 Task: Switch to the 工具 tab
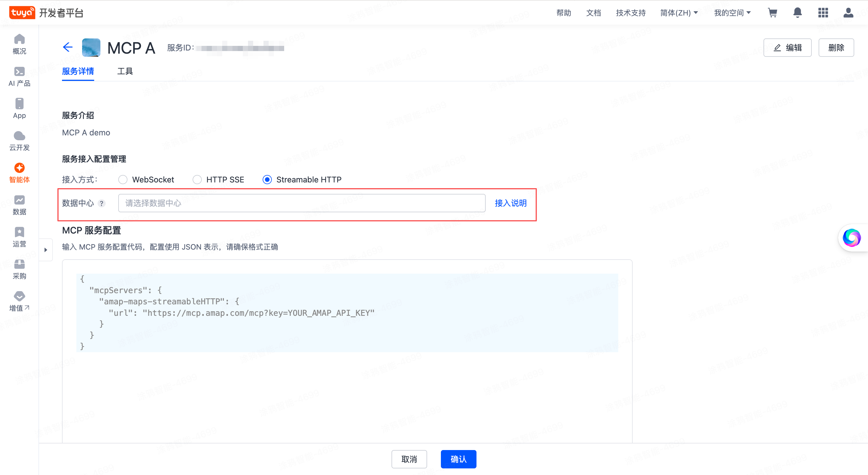pos(125,71)
